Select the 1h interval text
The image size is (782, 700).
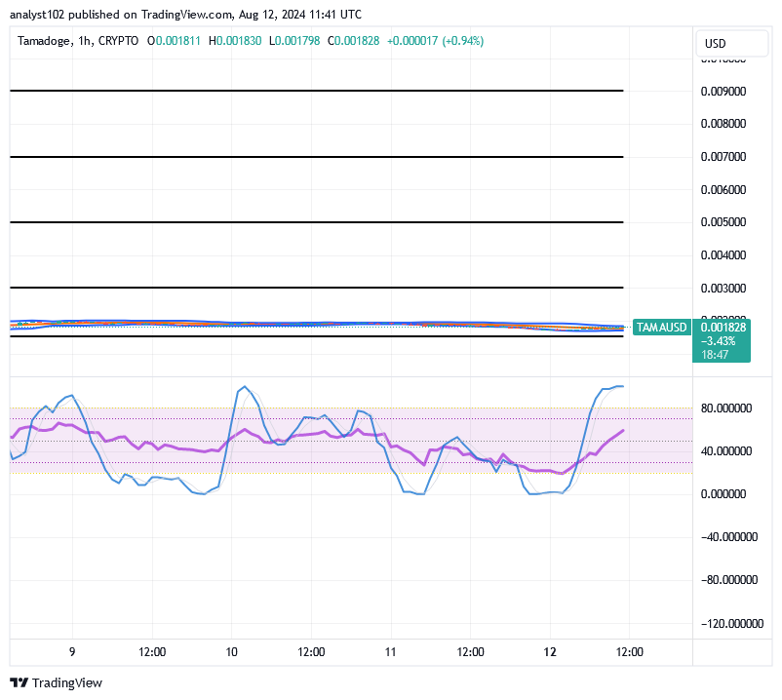(x=84, y=41)
